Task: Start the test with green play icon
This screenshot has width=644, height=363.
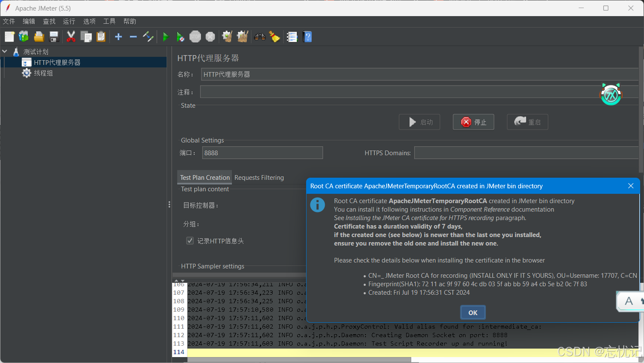Action: coord(166,37)
